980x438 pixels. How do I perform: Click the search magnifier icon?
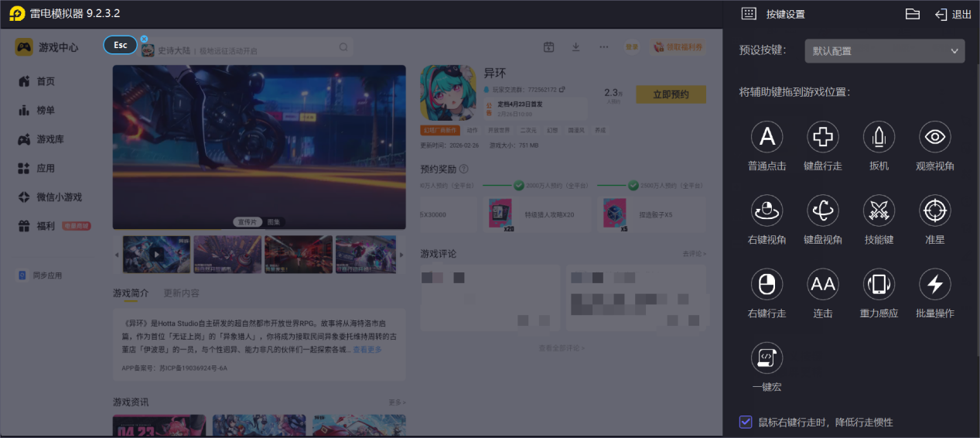(343, 48)
